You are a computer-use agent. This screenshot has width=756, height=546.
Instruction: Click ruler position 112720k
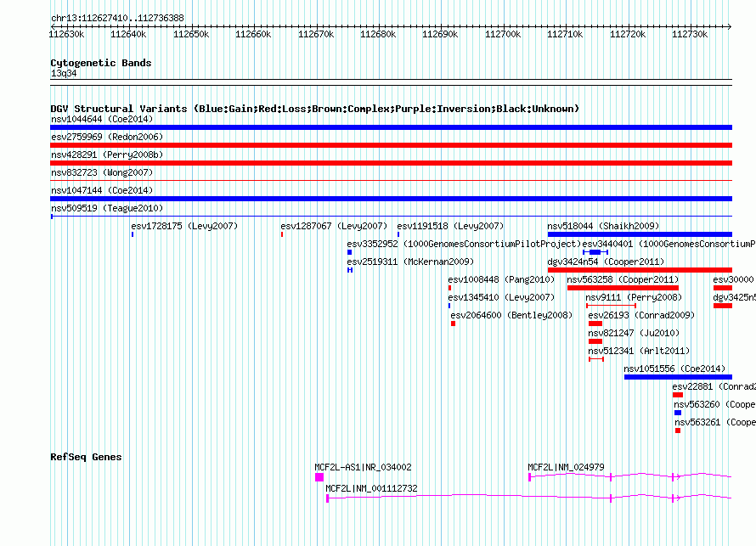click(628, 34)
